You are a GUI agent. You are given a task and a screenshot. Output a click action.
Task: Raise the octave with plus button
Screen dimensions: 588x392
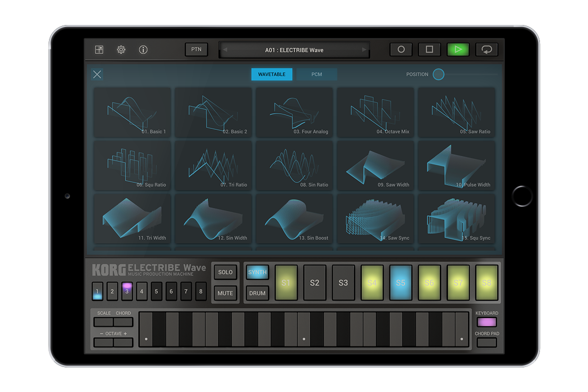pyautogui.click(x=123, y=343)
